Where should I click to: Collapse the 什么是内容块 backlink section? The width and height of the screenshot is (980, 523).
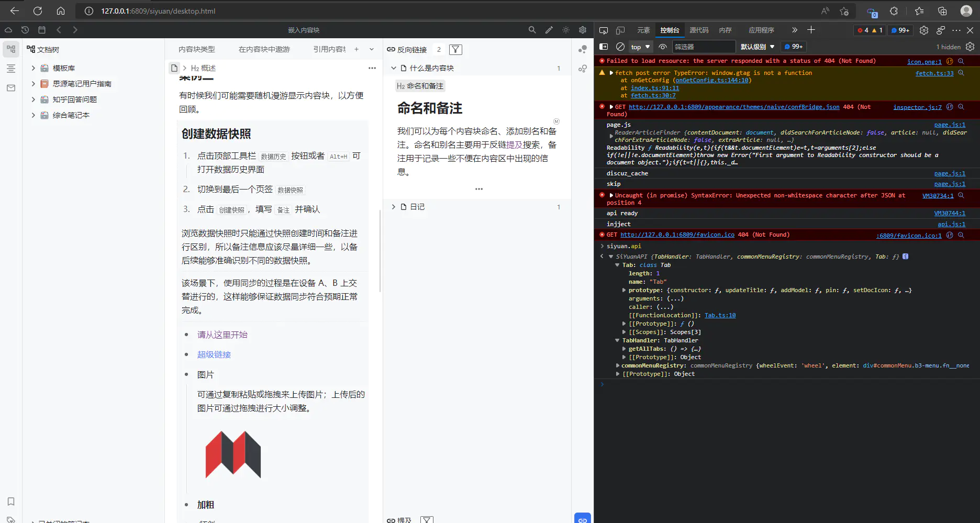pyautogui.click(x=394, y=68)
